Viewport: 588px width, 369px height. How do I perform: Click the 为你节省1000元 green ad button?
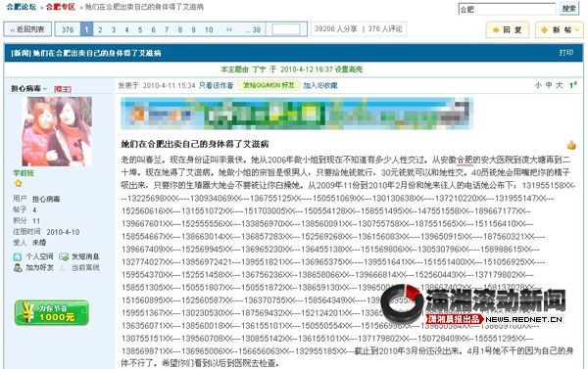(52, 312)
